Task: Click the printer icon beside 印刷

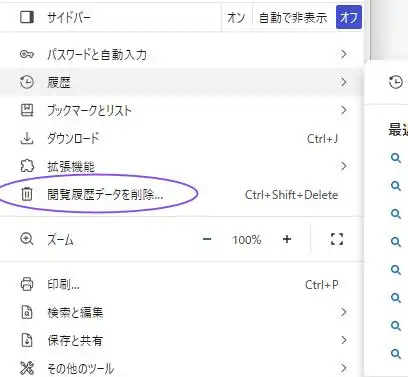Action: tap(27, 284)
